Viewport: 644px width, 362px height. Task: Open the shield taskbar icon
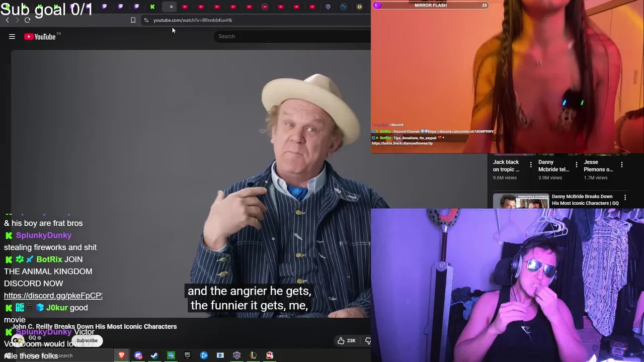coord(236,355)
